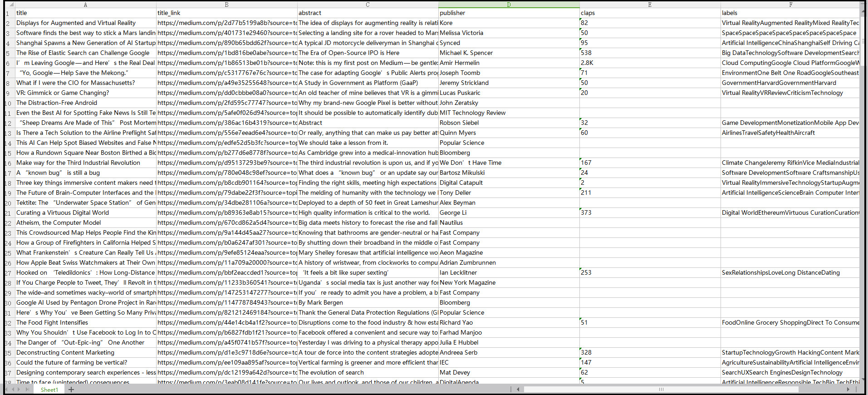
Task: Select publisher cell 'New York Magazine'
Action: (509, 282)
